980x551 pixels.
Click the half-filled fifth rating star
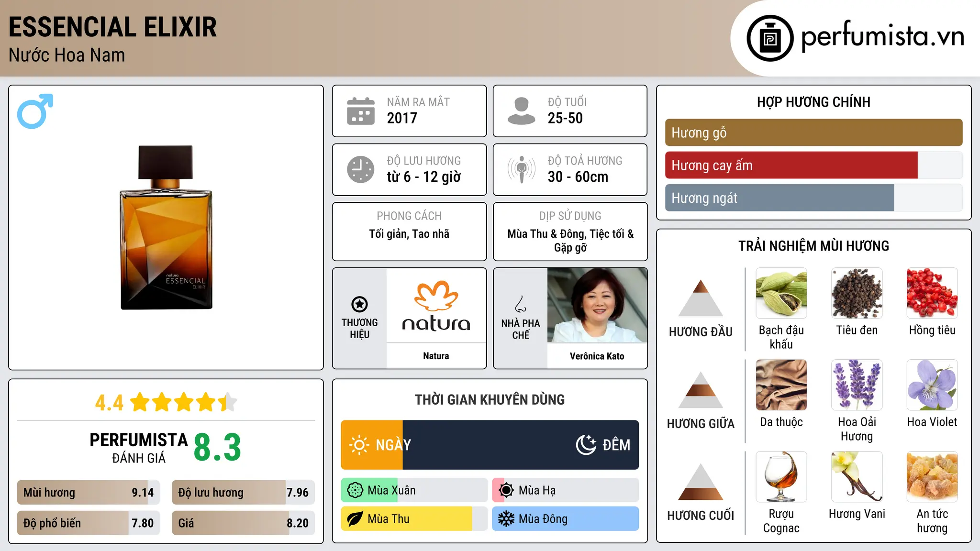[228, 402]
